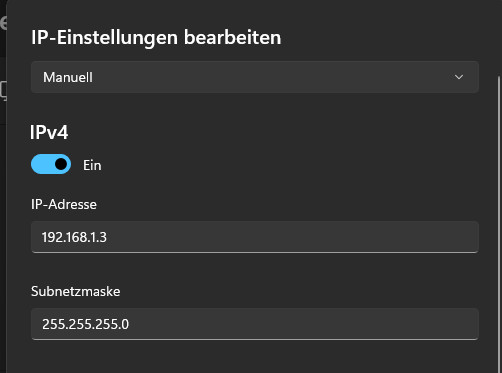Screen dimensions: 502x373
Task: Click the cut-off letter in the background title
Action: [x=3, y=23]
